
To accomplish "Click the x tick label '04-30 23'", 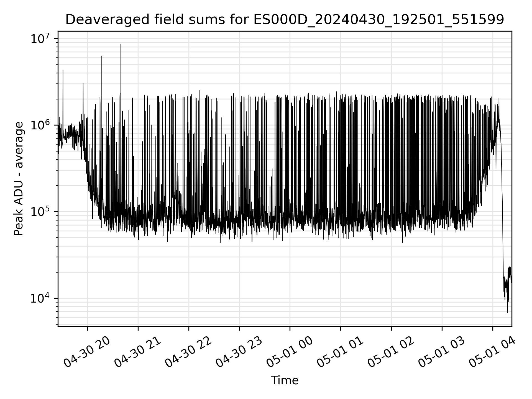I will tap(239, 352).
